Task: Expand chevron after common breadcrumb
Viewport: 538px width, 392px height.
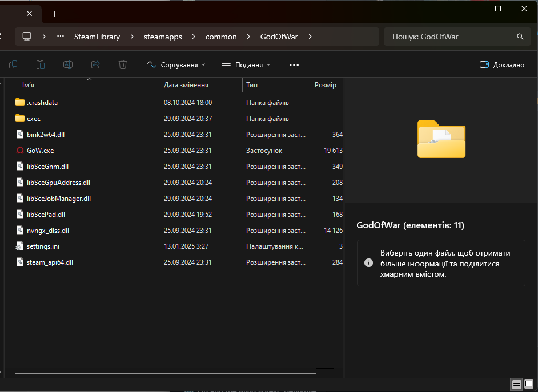Action: 248,37
